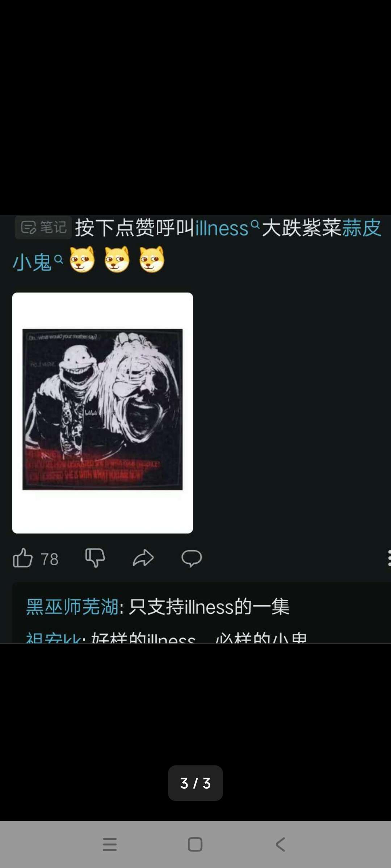
Task: Tap the first doge emoji
Action: pyautogui.click(x=82, y=259)
